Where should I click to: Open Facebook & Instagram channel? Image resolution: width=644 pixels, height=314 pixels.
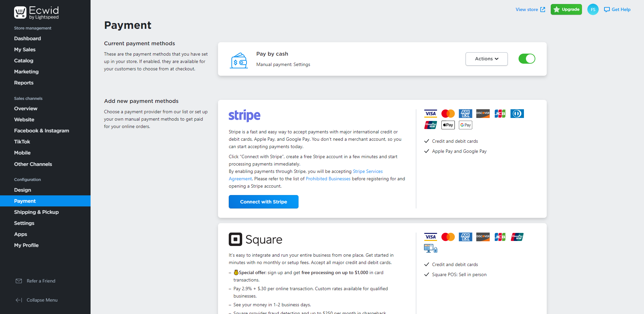coord(42,131)
